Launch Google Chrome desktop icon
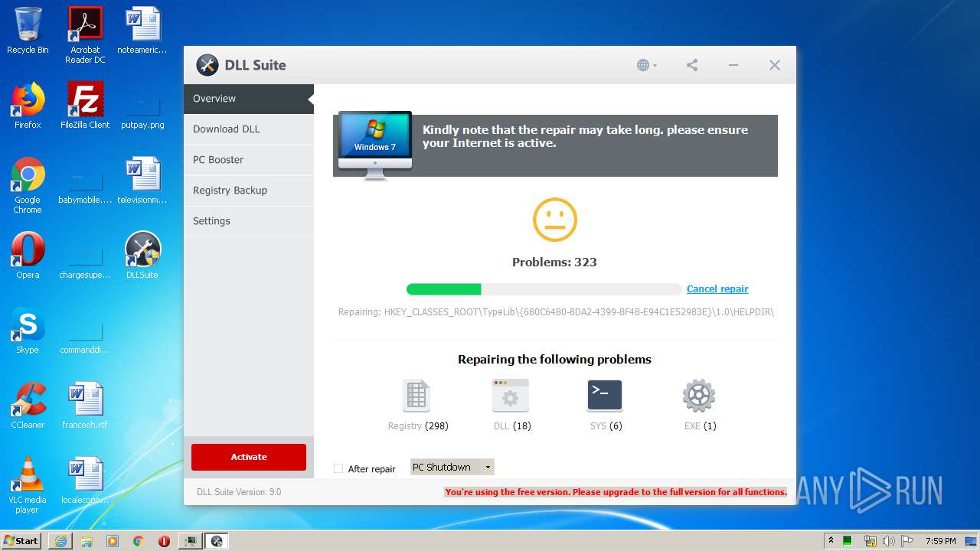This screenshot has height=551, width=980. (x=28, y=185)
